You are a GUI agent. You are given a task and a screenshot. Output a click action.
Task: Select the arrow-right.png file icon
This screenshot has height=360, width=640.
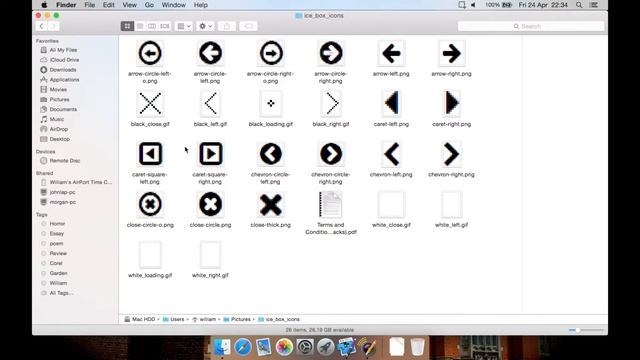(451, 53)
